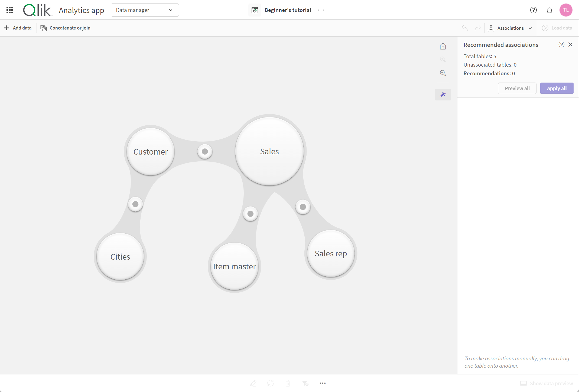
Task: Click the redo arrow icon
Action: [x=478, y=28]
